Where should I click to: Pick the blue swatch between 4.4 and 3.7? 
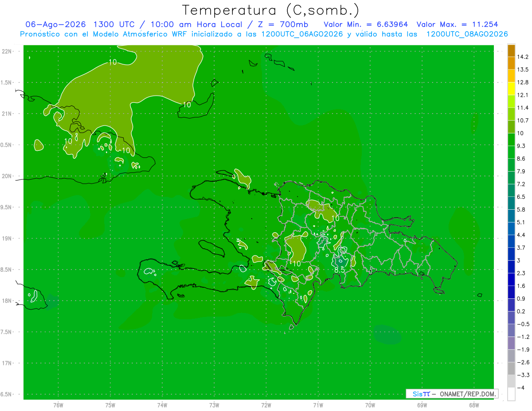(x=511, y=241)
